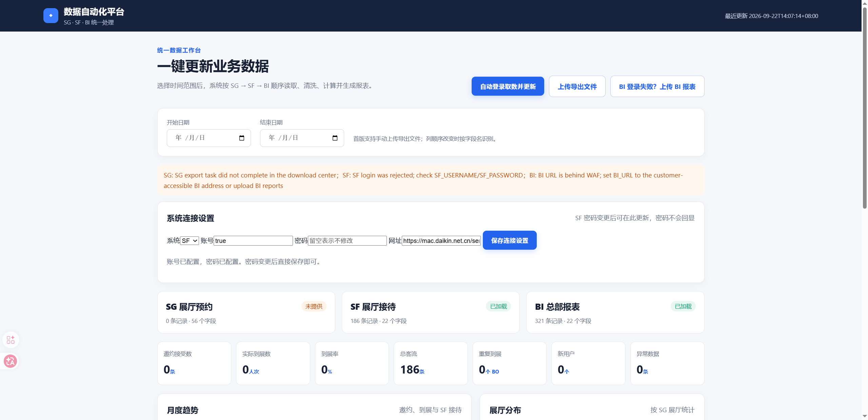The height and width of the screenshot is (420, 868).
Task: Click the 总客流 186 value
Action: point(410,370)
